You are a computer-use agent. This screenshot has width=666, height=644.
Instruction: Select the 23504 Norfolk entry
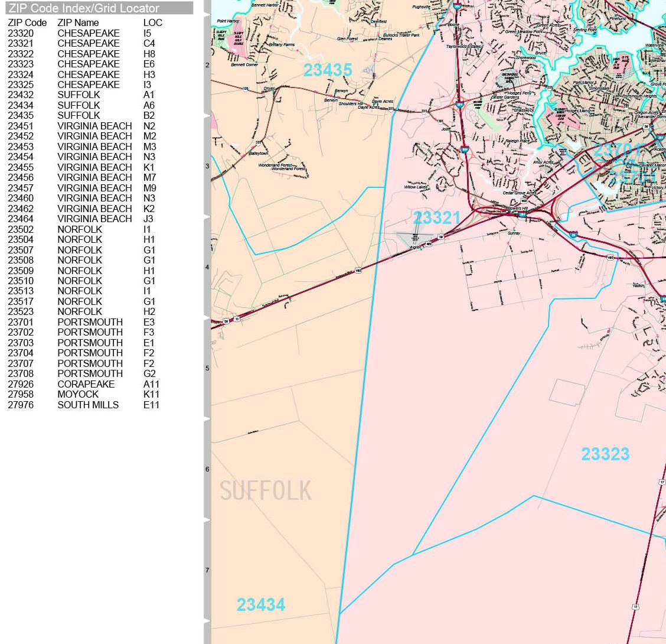pyautogui.click(x=85, y=239)
